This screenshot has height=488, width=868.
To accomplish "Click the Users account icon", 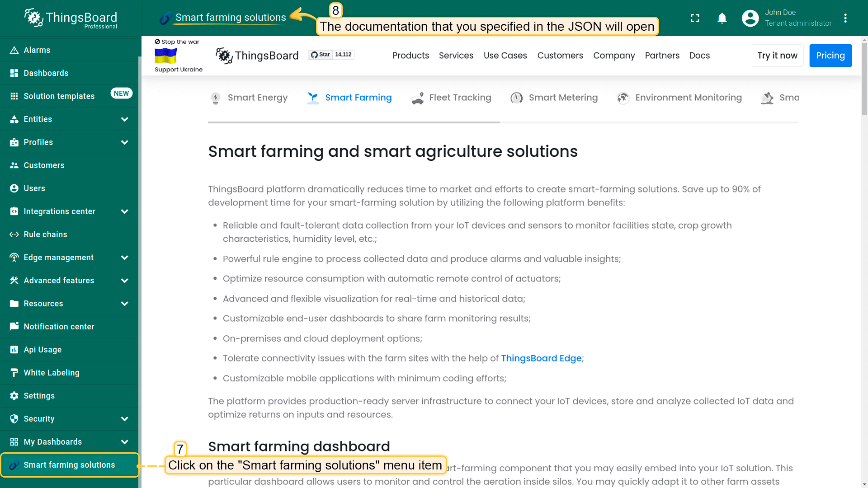I will [x=14, y=188].
